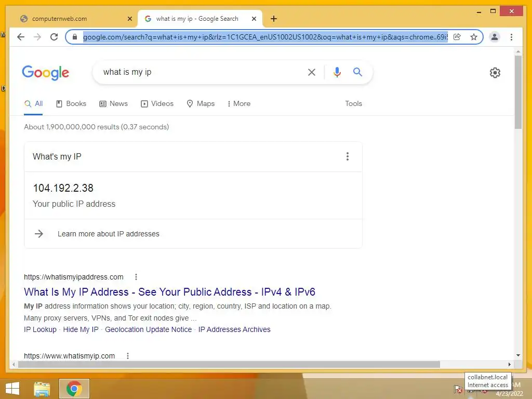This screenshot has width=532, height=399.
Task: Open IP Addresses Archives sitelink
Action: click(x=234, y=329)
